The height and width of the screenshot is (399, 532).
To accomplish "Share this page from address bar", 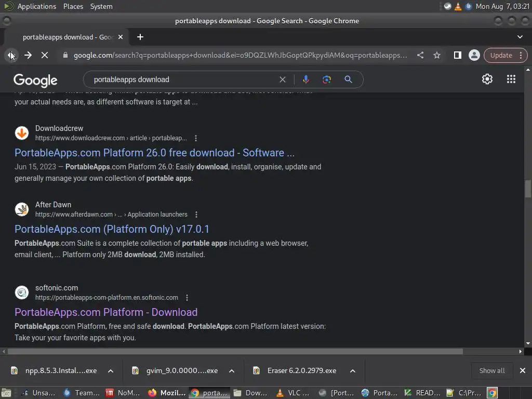I will 420,55.
